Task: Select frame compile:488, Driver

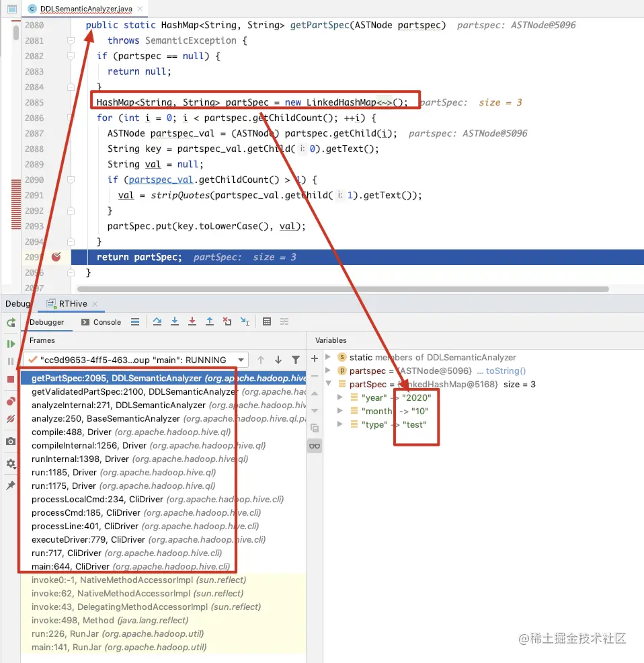Action: tap(163, 432)
